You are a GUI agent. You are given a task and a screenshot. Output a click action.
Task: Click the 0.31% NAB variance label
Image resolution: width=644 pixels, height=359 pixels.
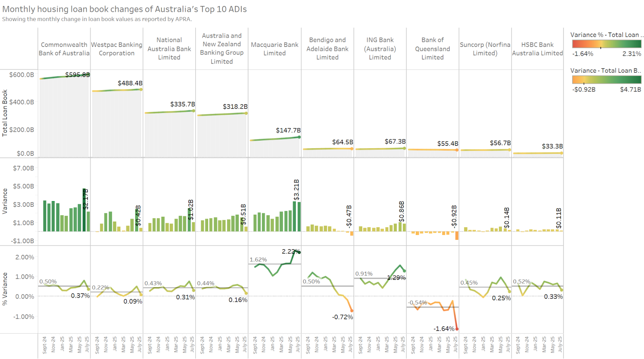(186, 297)
